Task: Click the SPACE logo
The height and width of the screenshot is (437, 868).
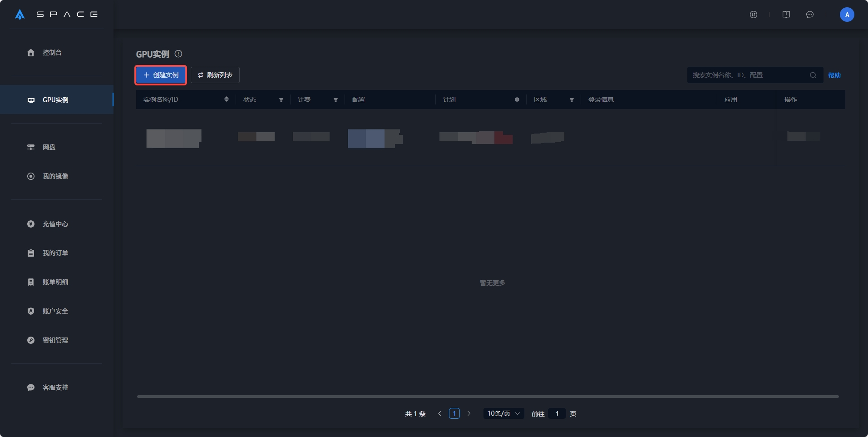Action: (x=57, y=15)
